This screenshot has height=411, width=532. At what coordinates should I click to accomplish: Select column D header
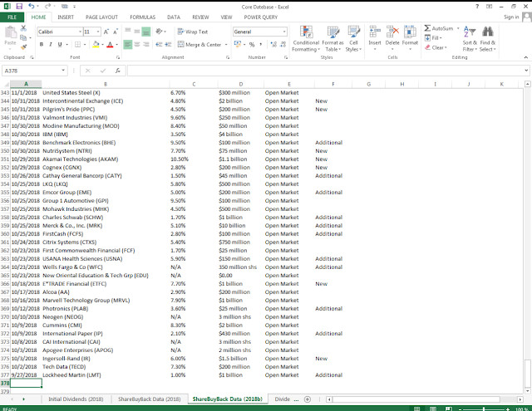[x=240, y=84]
